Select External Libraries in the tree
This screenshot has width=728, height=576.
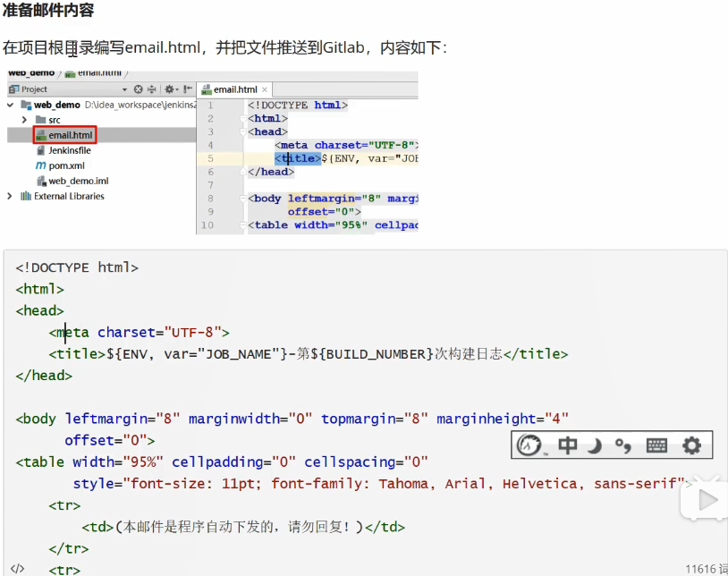click(x=69, y=196)
